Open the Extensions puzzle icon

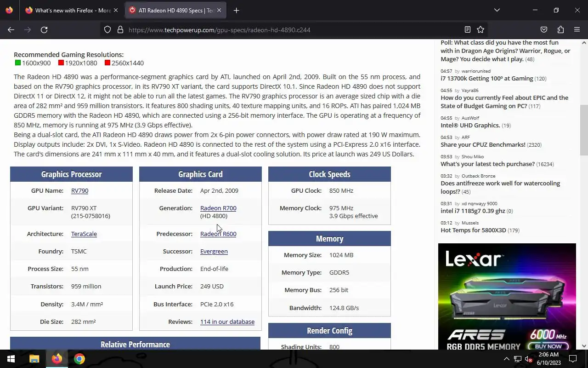point(560,29)
